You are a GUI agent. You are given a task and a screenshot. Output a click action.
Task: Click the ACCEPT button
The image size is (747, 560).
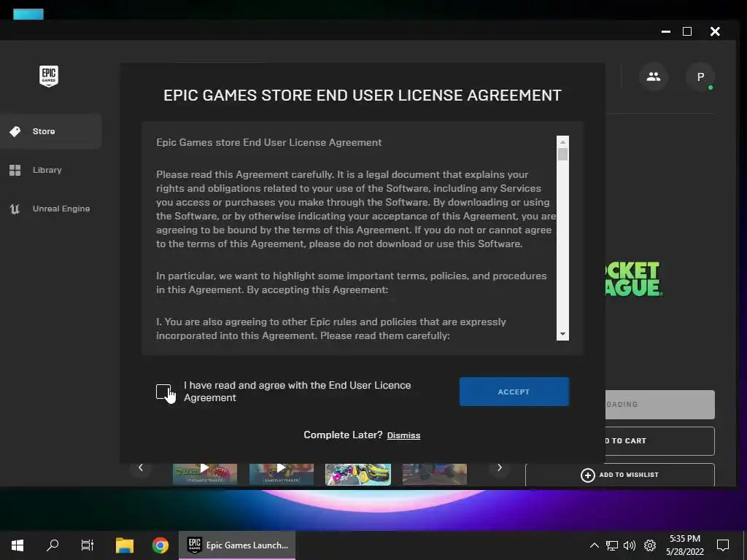[514, 392]
